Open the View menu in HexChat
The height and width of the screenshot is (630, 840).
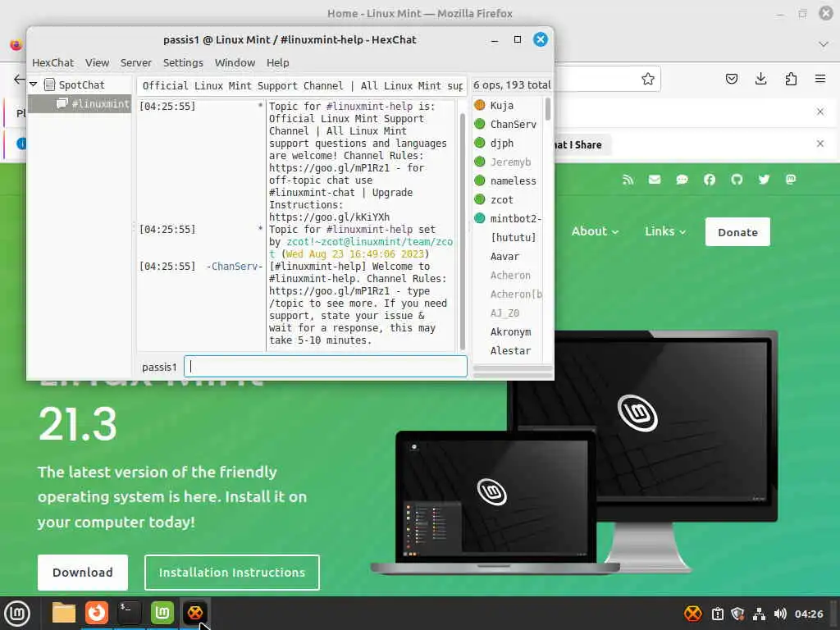pos(97,62)
